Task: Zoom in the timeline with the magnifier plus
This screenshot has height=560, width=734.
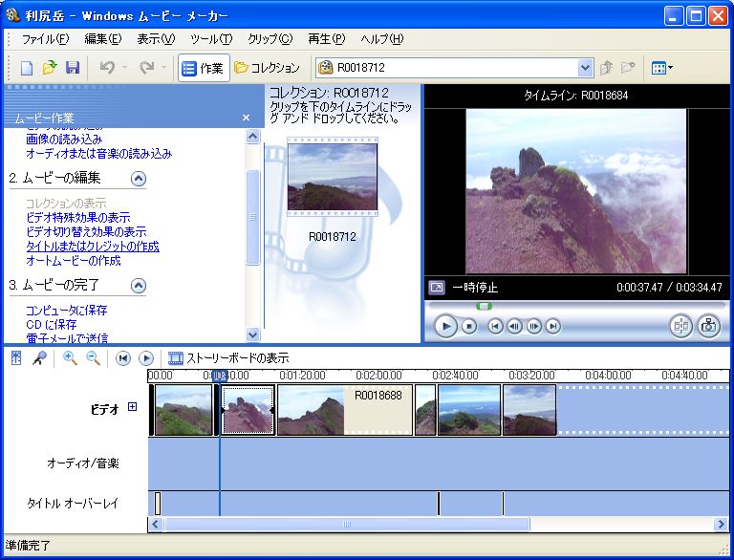Action: [x=70, y=358]
